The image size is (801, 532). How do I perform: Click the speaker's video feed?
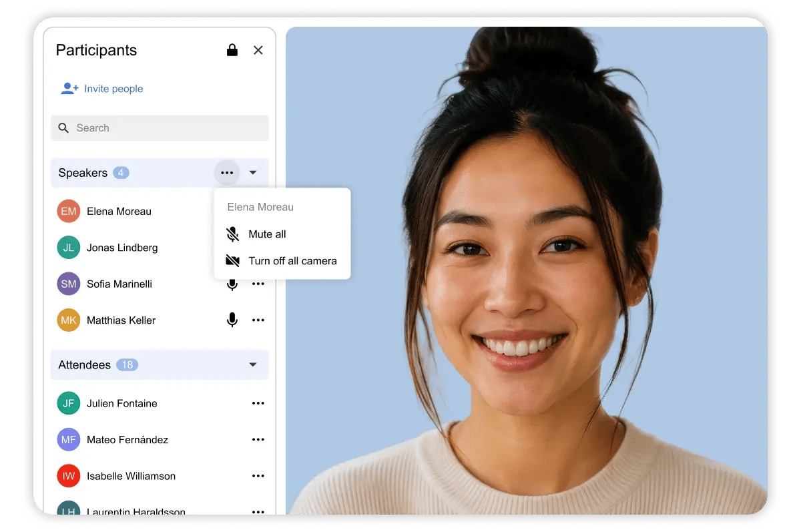526,270
